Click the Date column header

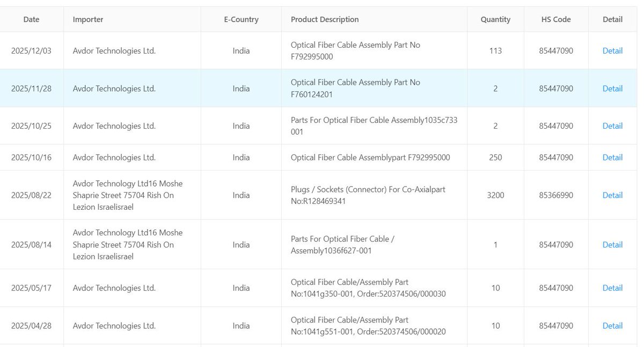[31, 19]
